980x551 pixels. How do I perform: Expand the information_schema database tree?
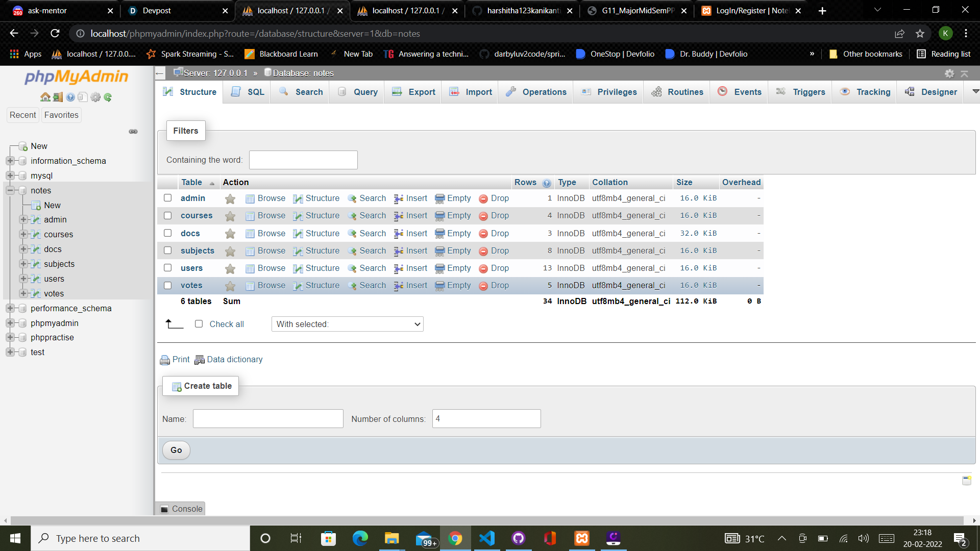[x=10, y=161]
